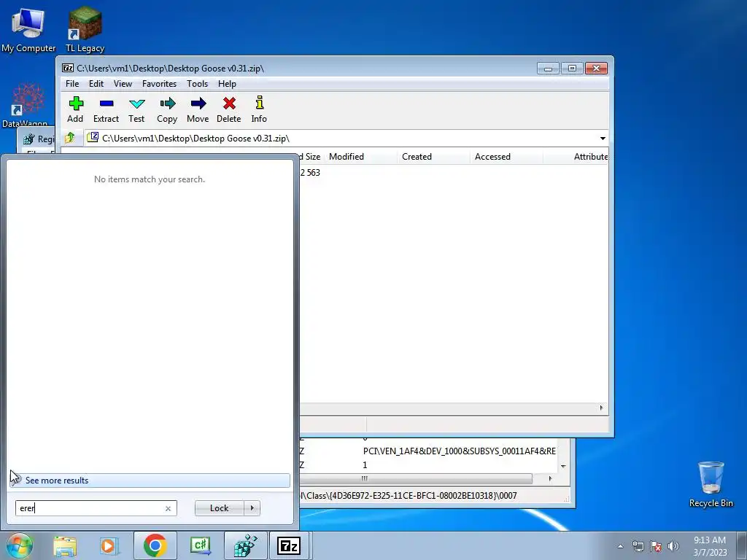Switch to Registry Editor in taskbar
This screenshot has width=747, height=560.
(245, 545)
